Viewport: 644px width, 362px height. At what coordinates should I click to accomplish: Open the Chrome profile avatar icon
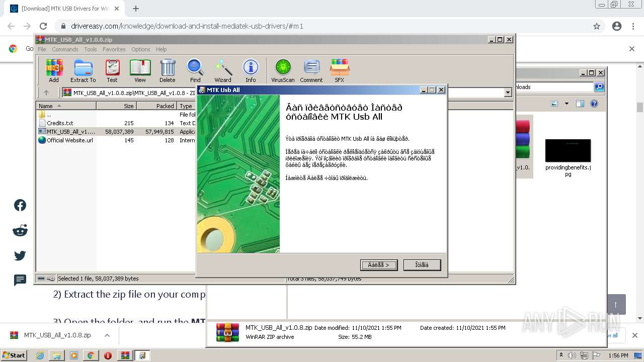point(617,26)
